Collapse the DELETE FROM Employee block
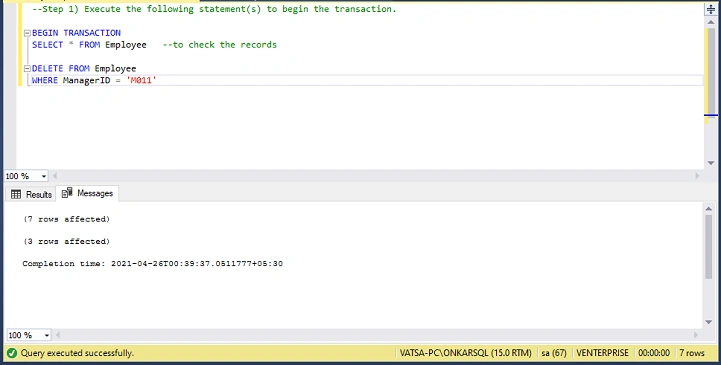The height and width of the screenshot is (365, 721). (x=27, y=68)
